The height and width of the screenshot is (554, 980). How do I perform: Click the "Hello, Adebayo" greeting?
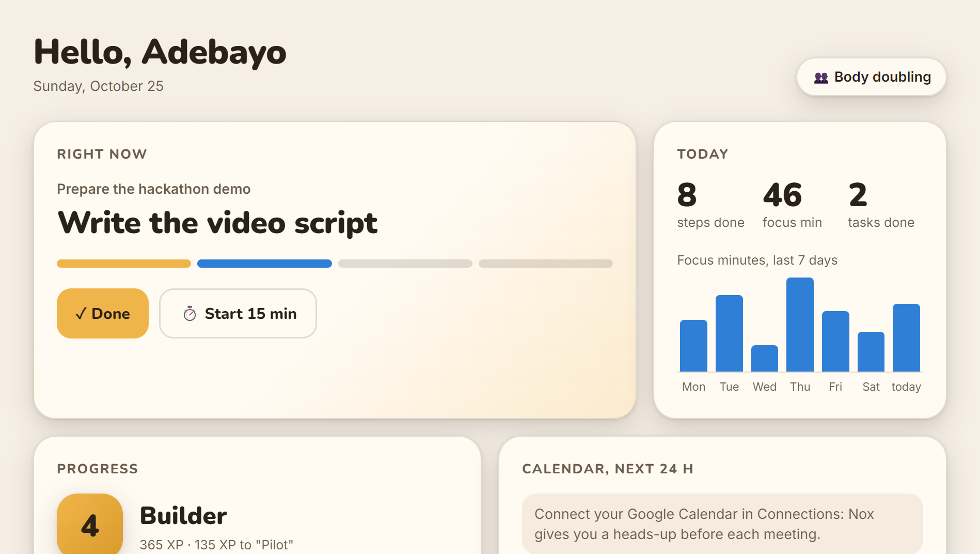[x=160, y=52]
